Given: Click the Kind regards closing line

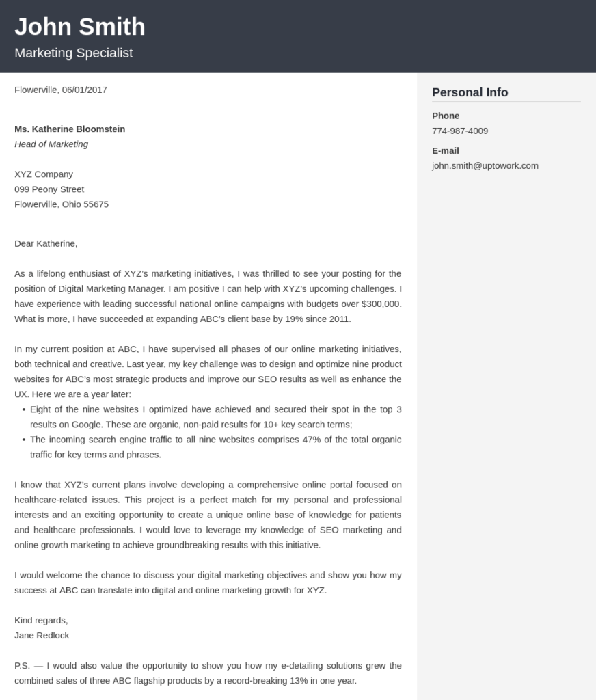Looking at the screenshot, I should pos(41,621).
